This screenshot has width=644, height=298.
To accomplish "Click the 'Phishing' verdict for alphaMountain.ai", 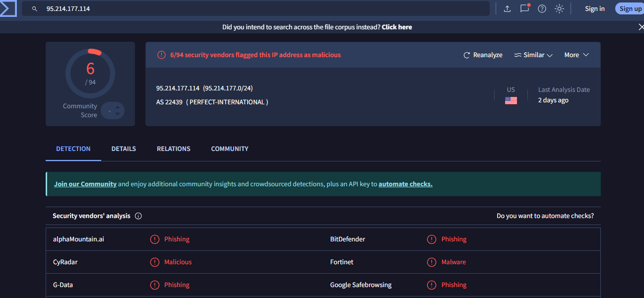I will (177, 239).
